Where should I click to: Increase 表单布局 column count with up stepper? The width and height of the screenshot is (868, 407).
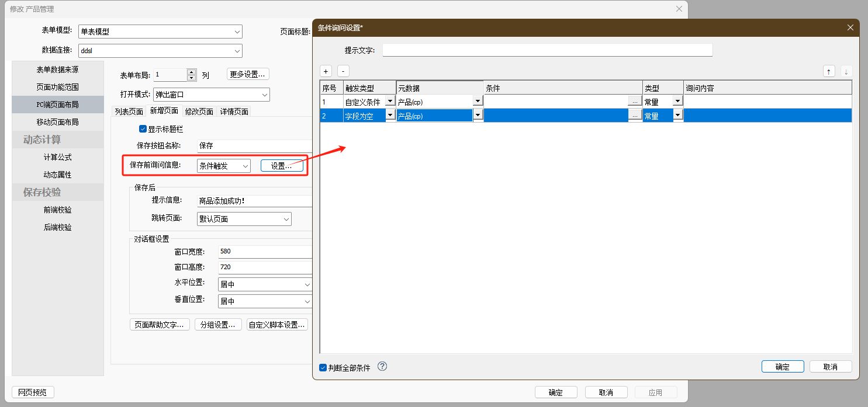pos(191,72)
